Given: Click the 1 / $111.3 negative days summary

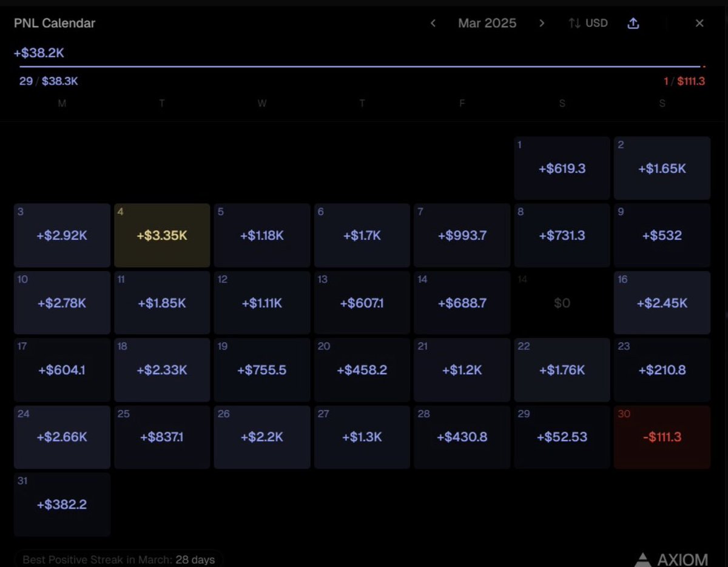Looking at the screenshot, I should [x=684, y=81].
